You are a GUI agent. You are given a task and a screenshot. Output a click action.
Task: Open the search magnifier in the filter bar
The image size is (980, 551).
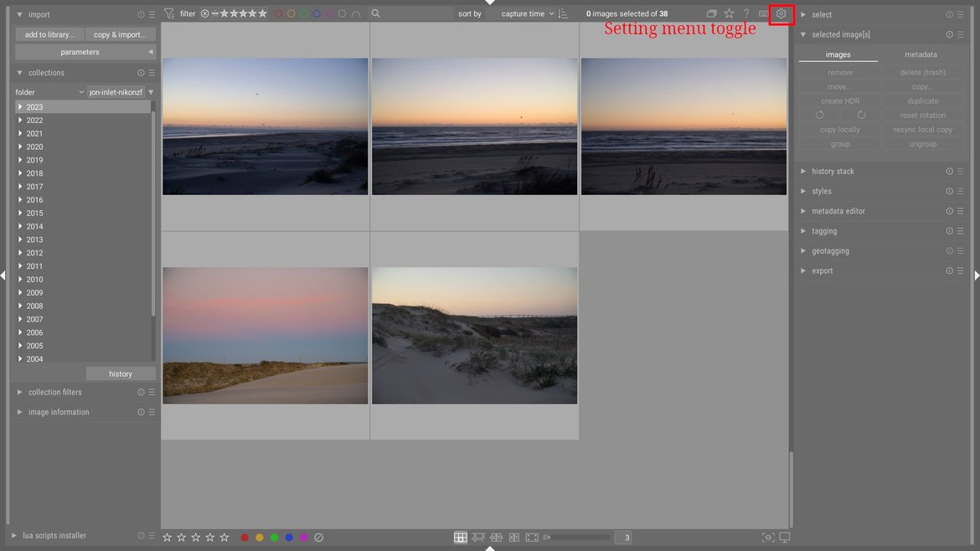374,13
